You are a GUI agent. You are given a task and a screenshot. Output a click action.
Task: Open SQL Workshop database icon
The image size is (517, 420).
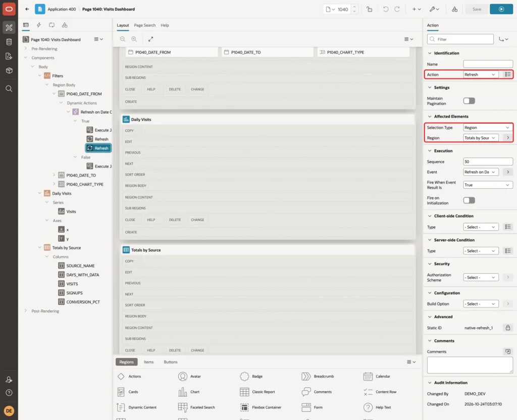pos(9,42)
